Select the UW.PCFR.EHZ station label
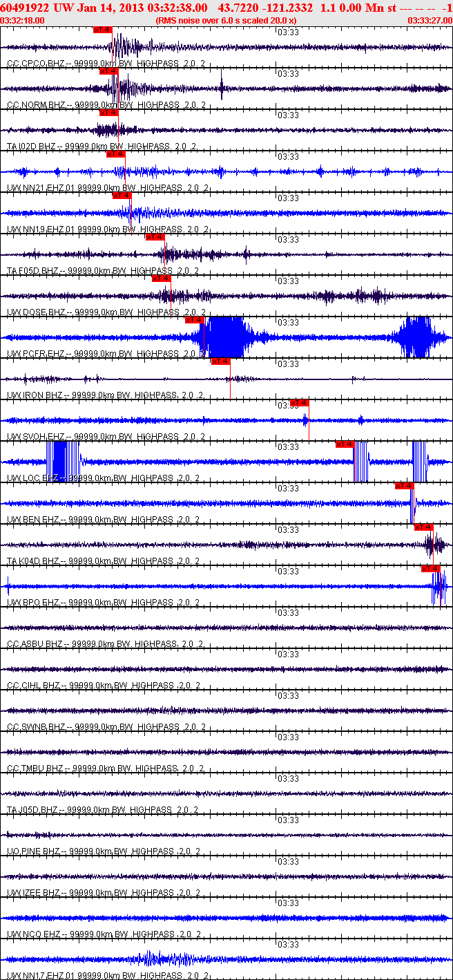 (35, 354)
